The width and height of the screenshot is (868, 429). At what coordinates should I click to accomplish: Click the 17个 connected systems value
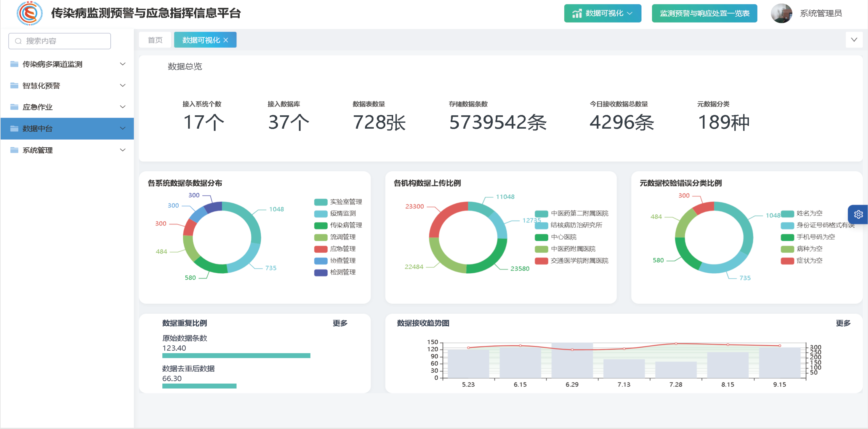[x=204, y=122]
